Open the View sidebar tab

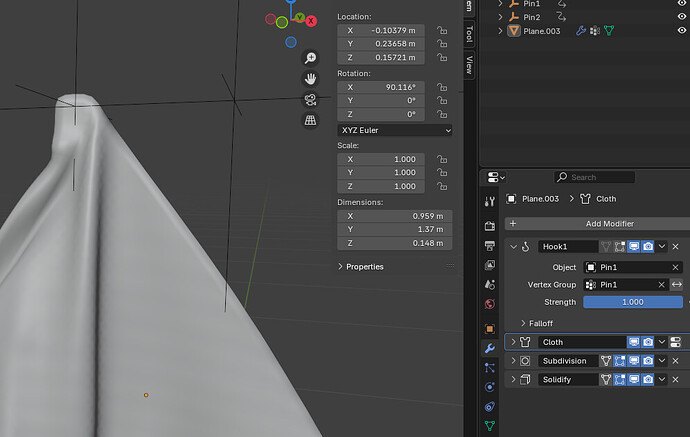[469, 65]
